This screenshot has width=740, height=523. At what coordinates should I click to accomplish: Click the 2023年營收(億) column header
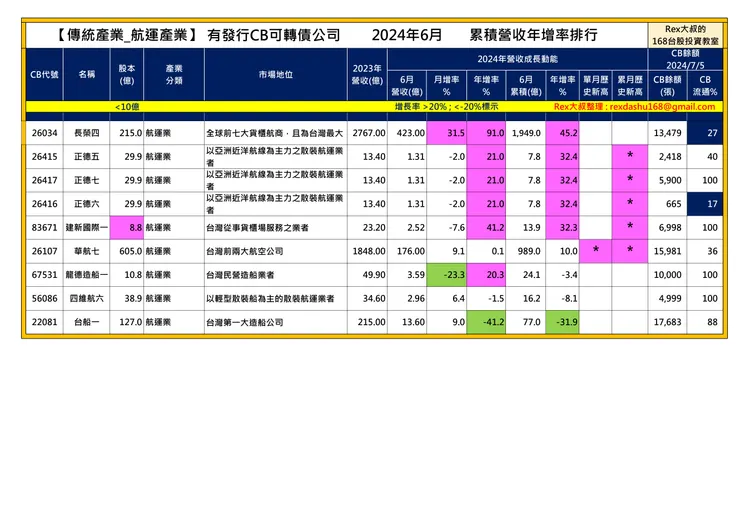pyautogui.click(x=367, y=74)
